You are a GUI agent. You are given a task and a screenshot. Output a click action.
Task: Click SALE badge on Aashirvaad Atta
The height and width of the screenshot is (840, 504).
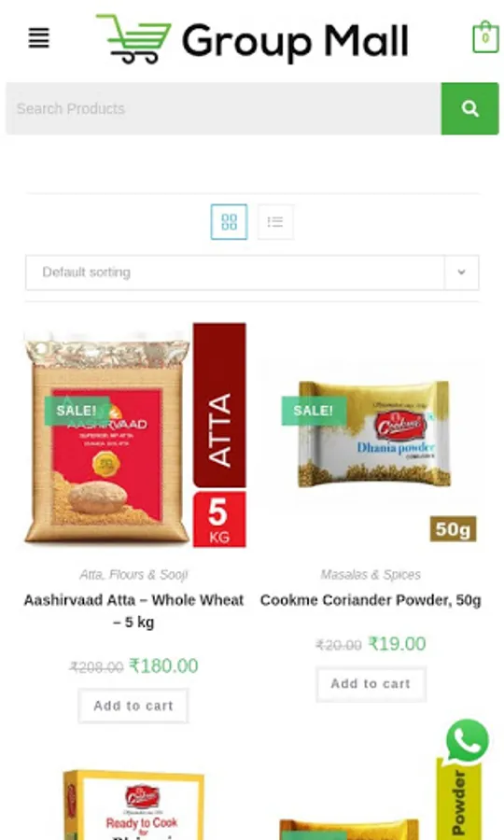77,411
